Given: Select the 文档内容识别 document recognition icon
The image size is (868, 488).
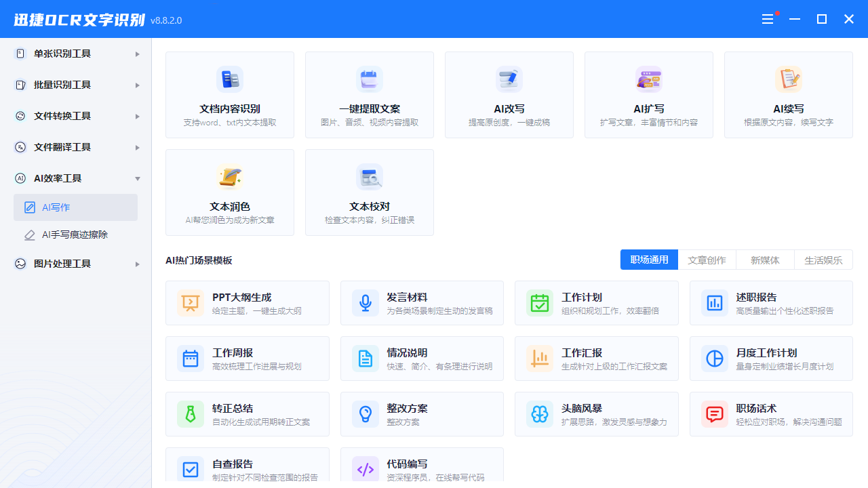Looking at the screenshot, I should click(x=230, y=79).
